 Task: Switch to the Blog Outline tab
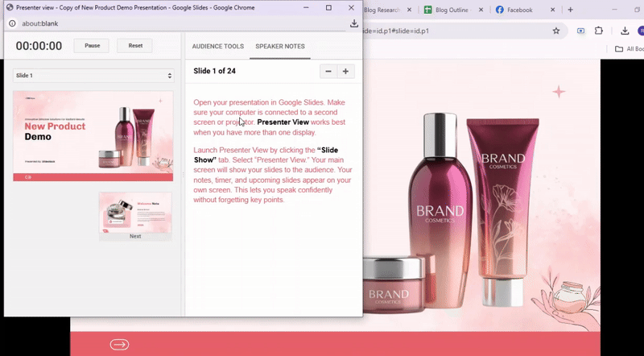click(x=456, y=10)
